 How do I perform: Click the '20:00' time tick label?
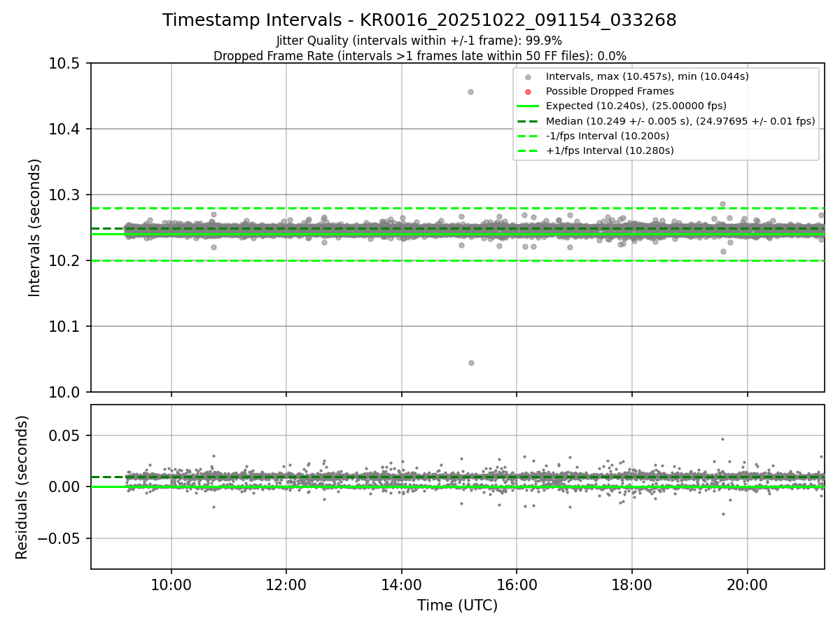(747, 585)
